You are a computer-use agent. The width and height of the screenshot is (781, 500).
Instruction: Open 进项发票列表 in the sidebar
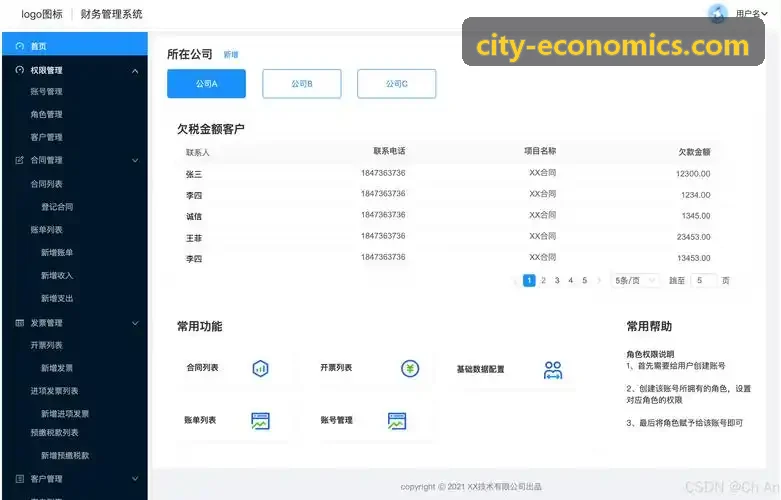pos(54,391)
